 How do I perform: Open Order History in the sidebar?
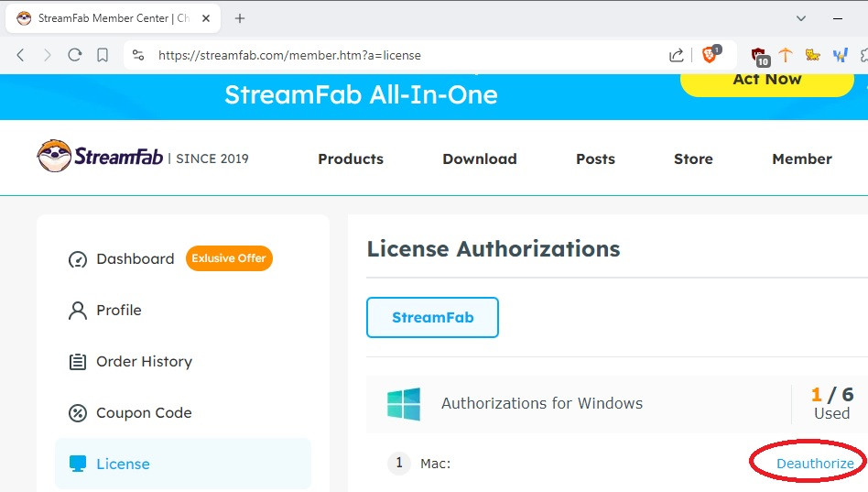[x=144, y=362]
